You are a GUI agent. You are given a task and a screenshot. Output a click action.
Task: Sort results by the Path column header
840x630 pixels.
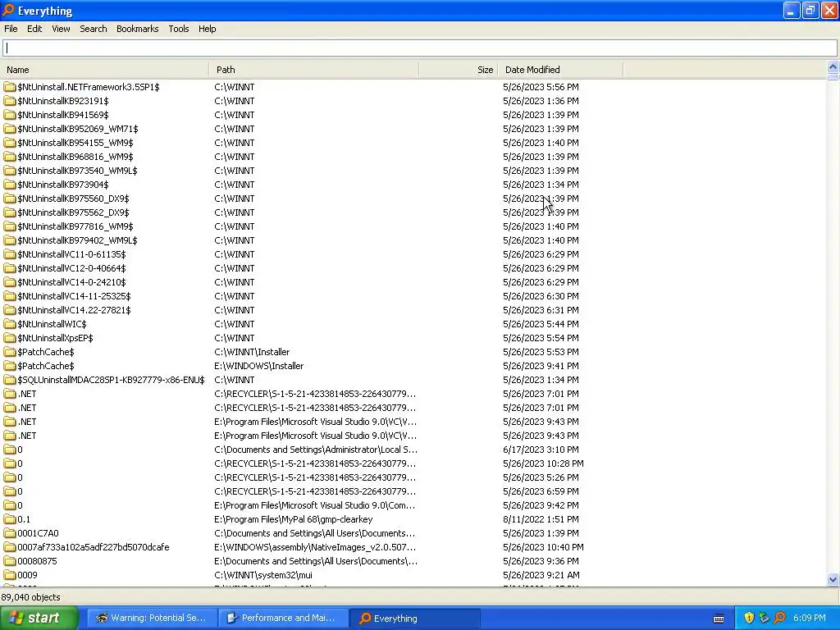(314, 70)
